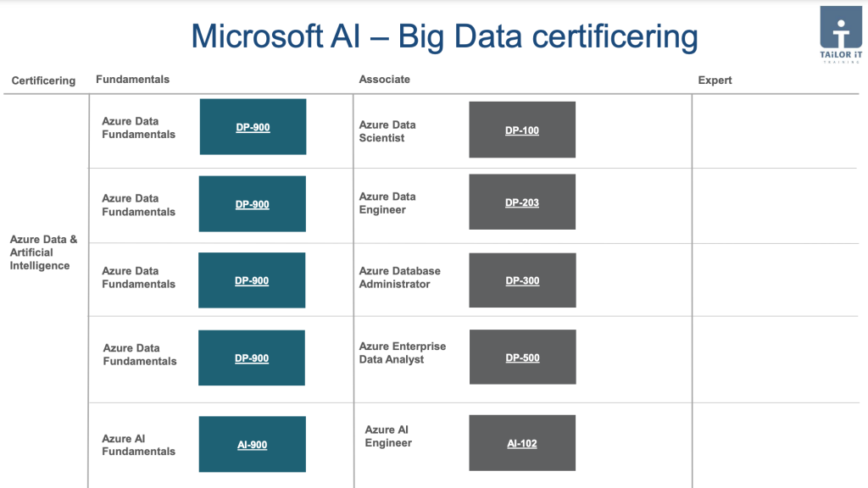Open the DP-500 Enterprise Data Analyst link
Screen dimensions: 868x488
pyautogui.click(x=522, y=358)
